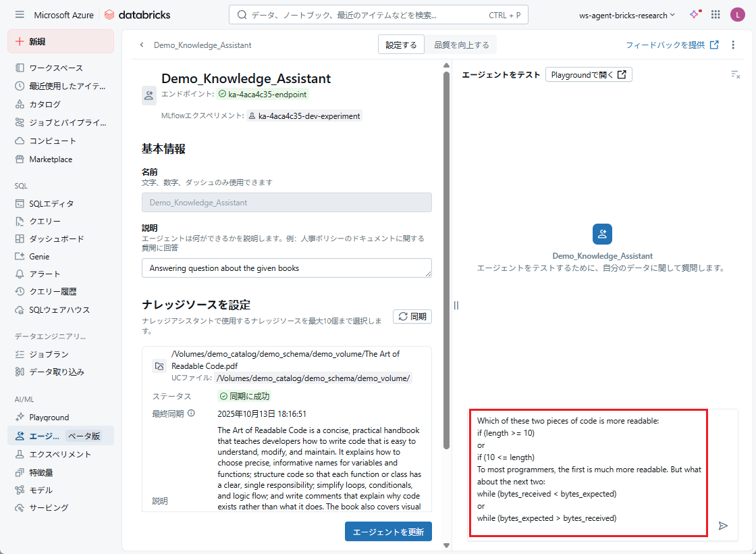Click the 同期 sync button
Screen dimensions: 756x554
(412, 317)
